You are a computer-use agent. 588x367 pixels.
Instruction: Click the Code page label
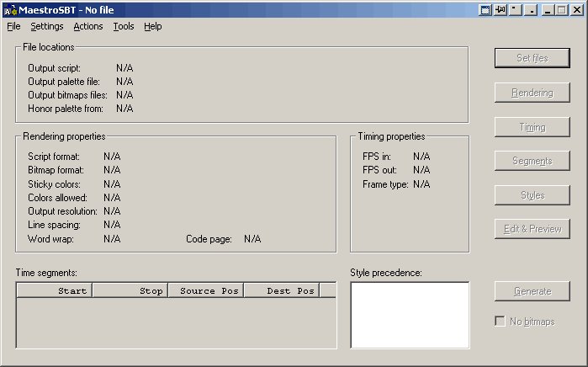(x=209, y=239)
